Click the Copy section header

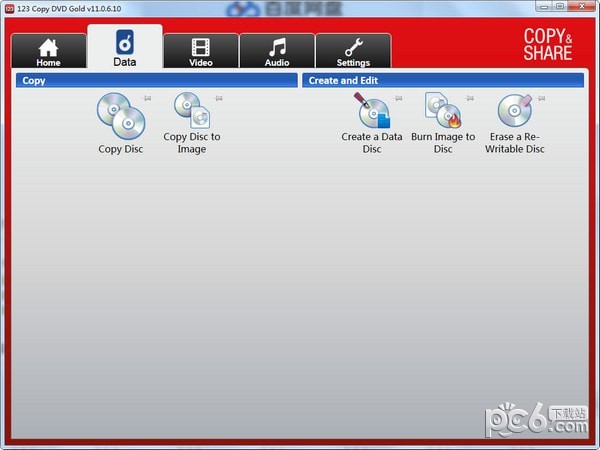pyautogui.click(x=157, y=80)
